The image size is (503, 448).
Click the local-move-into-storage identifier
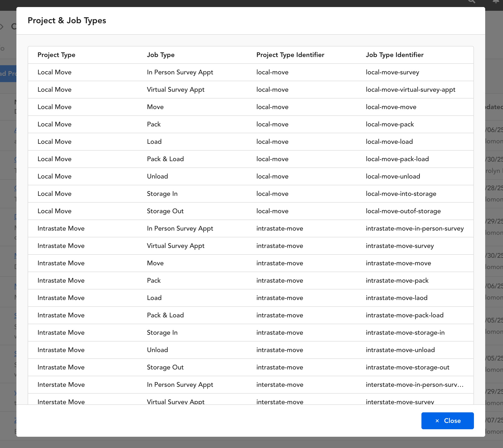click(x=401, y=194)
